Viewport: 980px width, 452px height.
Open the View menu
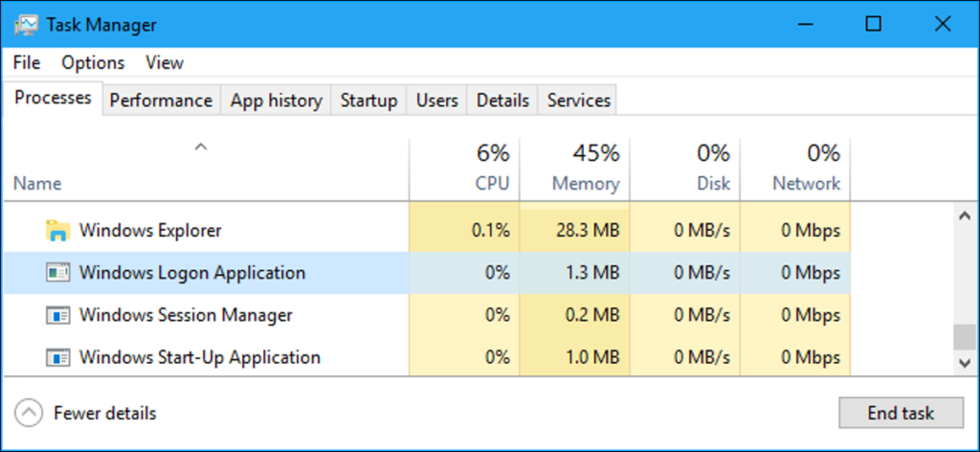pyautogui.click(x=164, y=62)
